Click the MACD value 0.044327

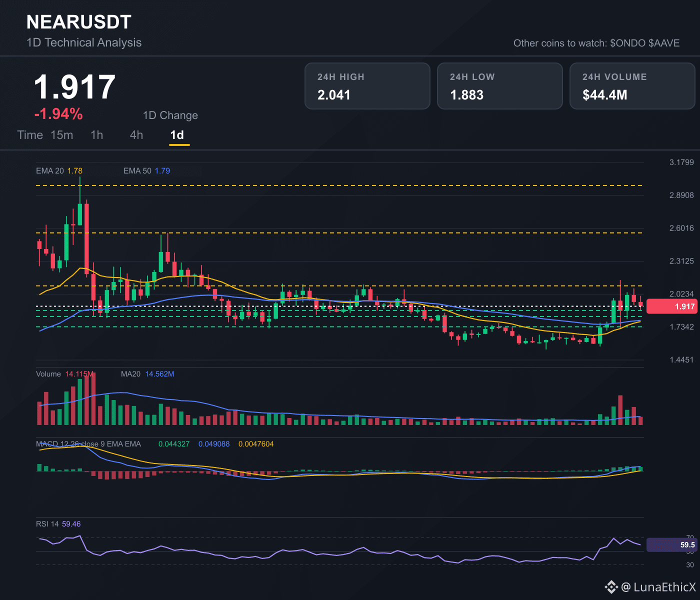[174, 444]
